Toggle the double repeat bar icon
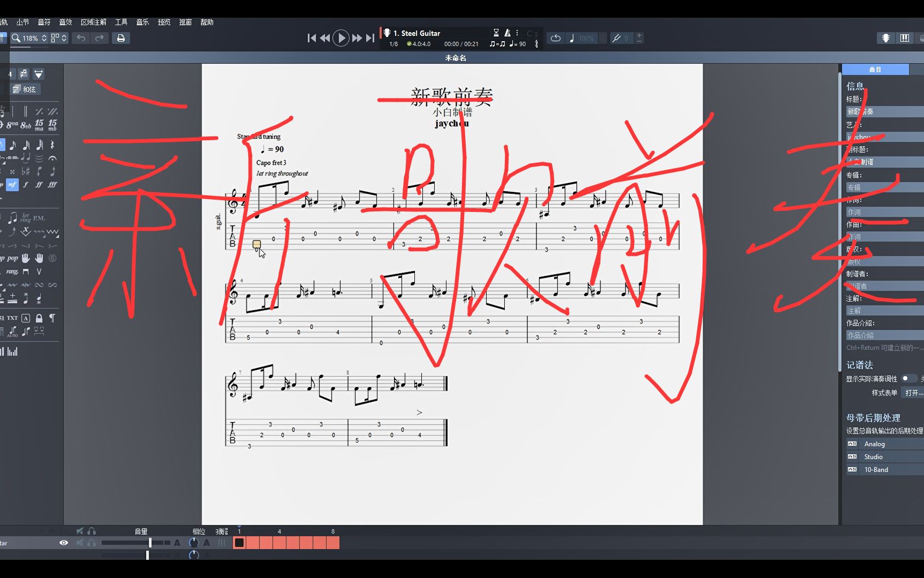924x578 pixels. tap(52, 111)
